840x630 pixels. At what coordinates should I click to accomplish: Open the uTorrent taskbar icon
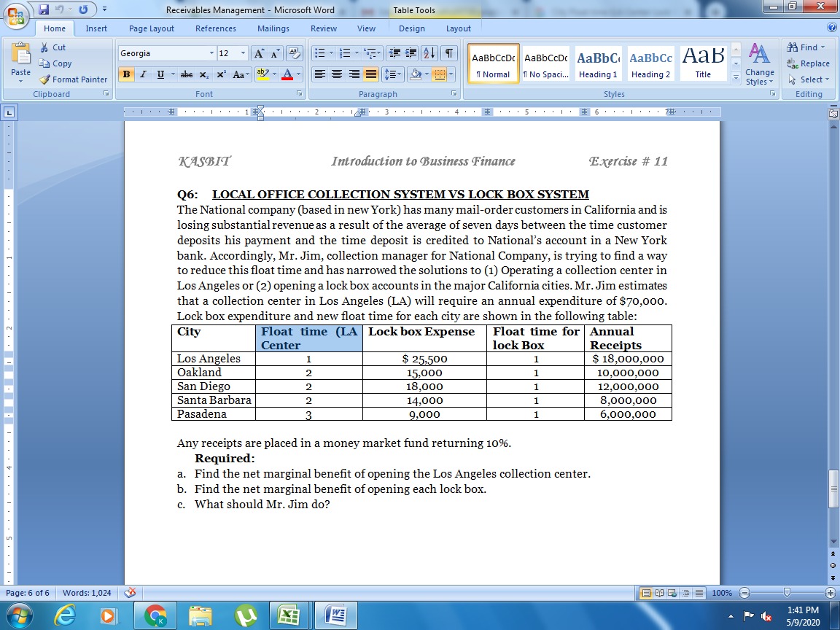246,615
